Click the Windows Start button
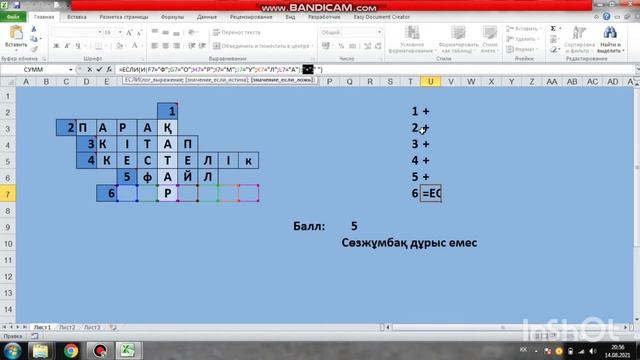 [13, 351]
